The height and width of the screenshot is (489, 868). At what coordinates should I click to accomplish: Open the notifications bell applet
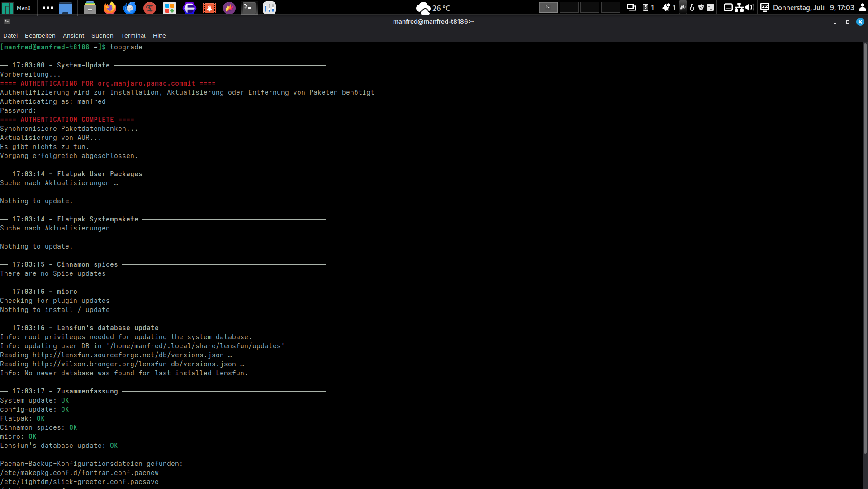(669, 7)
